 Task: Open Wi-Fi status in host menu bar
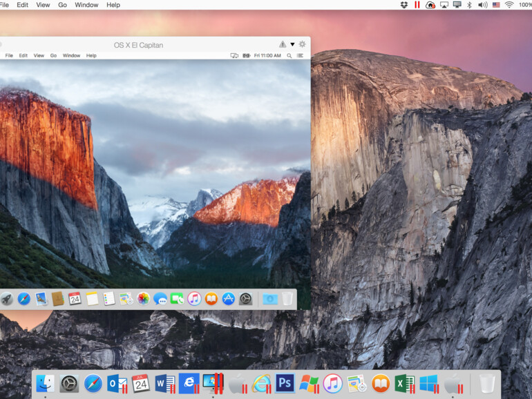(x=509, y=5)
